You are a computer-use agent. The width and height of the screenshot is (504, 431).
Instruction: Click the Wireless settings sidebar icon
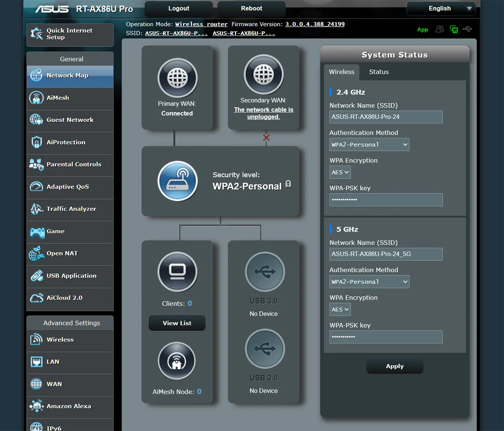click(36, 339)
